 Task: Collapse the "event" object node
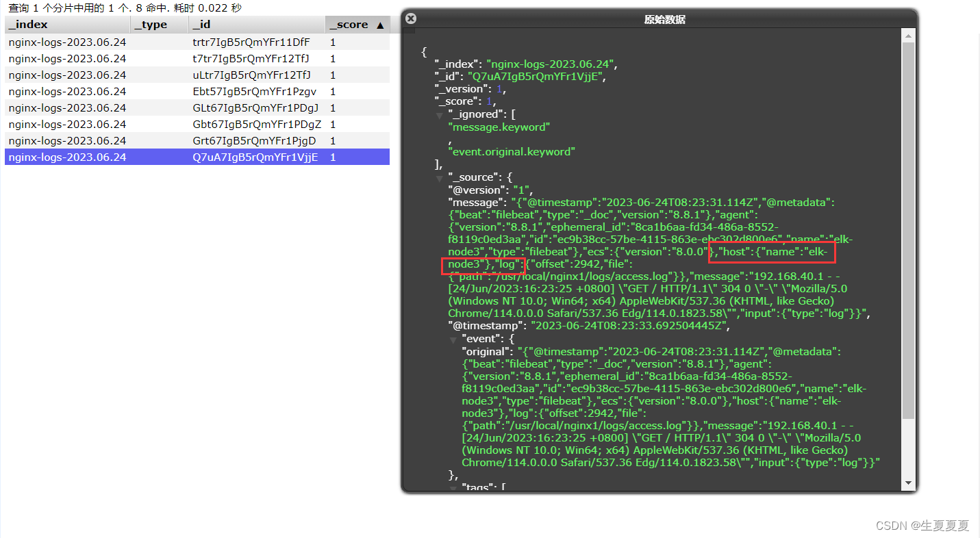pos(453,340)
